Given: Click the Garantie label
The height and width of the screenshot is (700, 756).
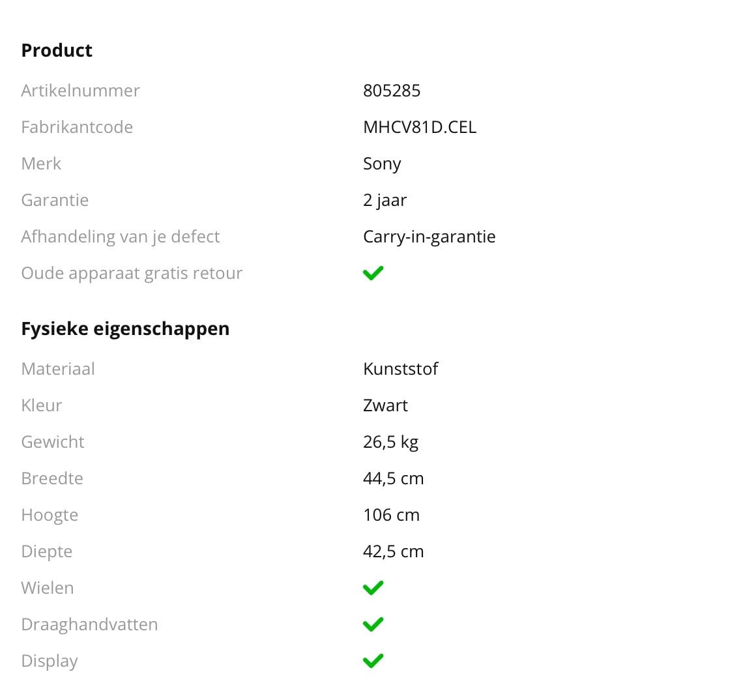Looking at the screenshot, I should (x=55, y=200).
